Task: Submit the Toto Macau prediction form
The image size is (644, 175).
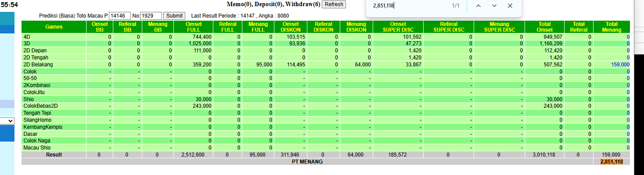Action: [x=174, y=15]
